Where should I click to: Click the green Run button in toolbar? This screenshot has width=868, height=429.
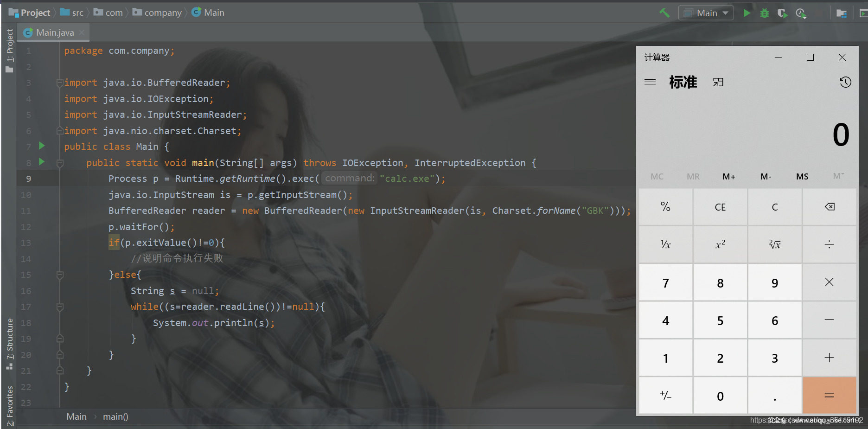pos(747,13)
